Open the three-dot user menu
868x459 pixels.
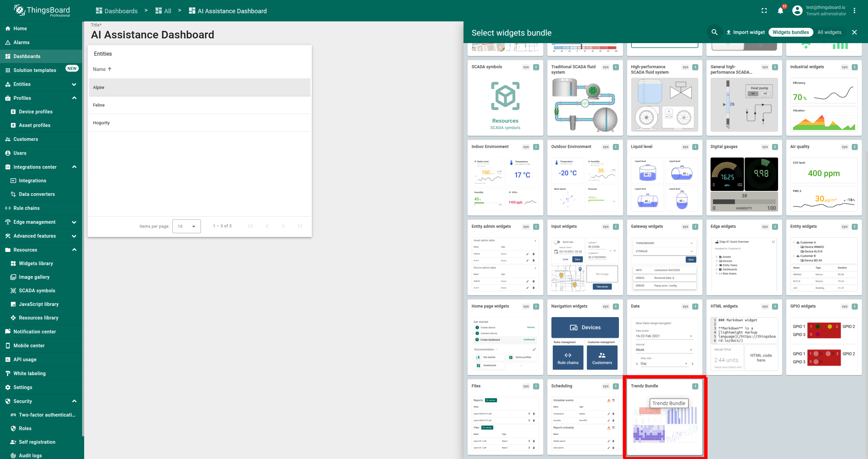tap(854, 11)
